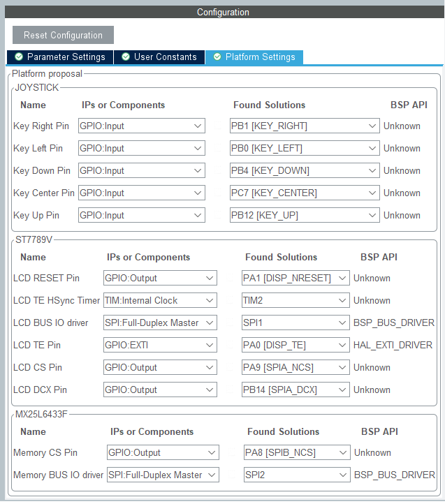Click the Reset Configuration button

point(63,35)
